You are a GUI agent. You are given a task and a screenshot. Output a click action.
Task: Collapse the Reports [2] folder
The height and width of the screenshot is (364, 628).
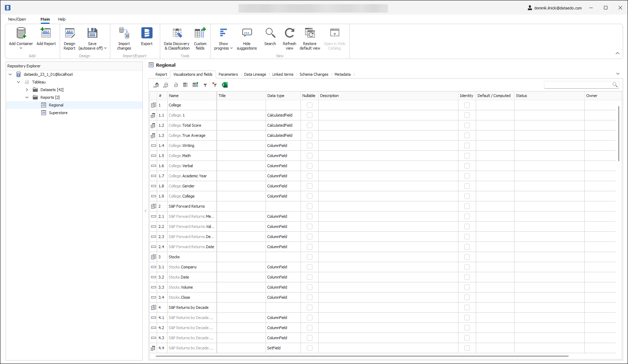[27, 97]
